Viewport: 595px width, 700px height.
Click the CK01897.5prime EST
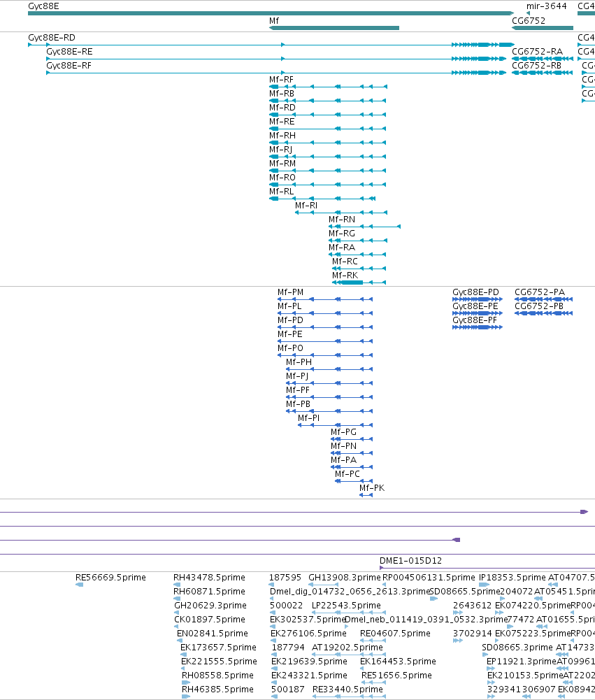click(176, 627)
